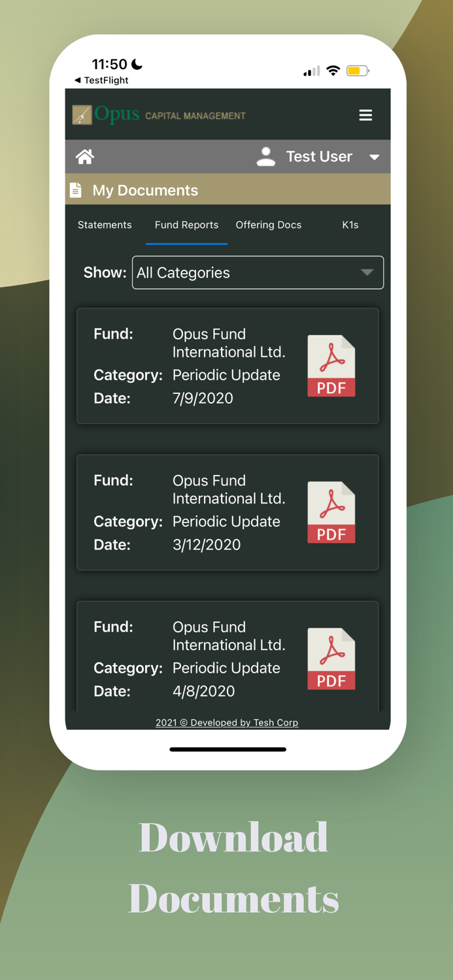Open the PDF for the 3/12/2020 Periodic Update
This screenshot has width=453, height=980.
click(331, 512)
